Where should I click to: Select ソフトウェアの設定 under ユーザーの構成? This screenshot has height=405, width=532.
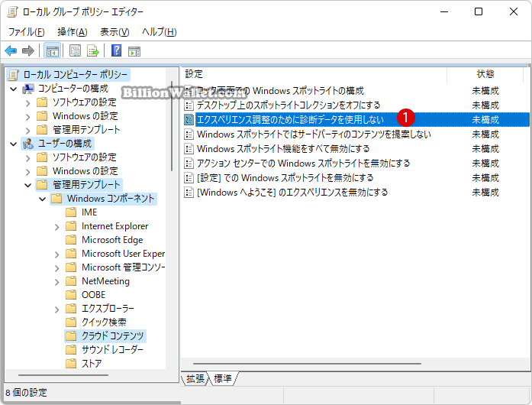click(84, 157)
